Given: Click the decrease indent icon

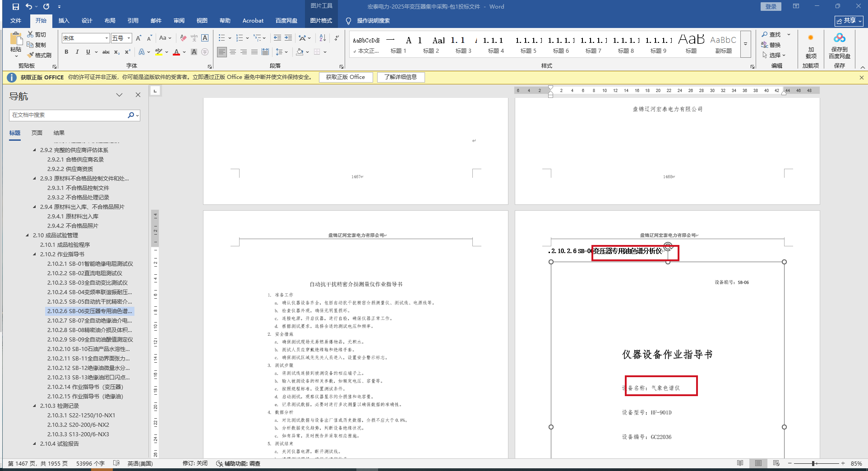Looking at the screenshot, I should (x=277, y=38).
